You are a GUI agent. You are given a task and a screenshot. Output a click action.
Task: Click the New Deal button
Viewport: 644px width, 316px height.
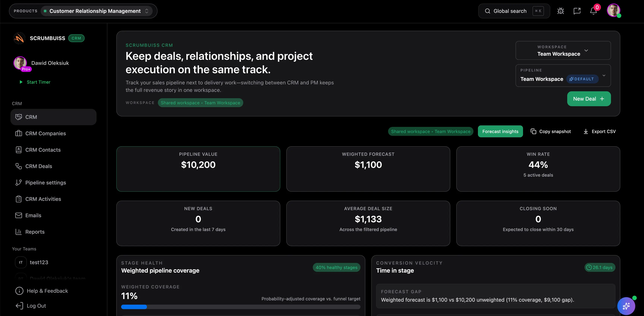click(x=589, y=99)
